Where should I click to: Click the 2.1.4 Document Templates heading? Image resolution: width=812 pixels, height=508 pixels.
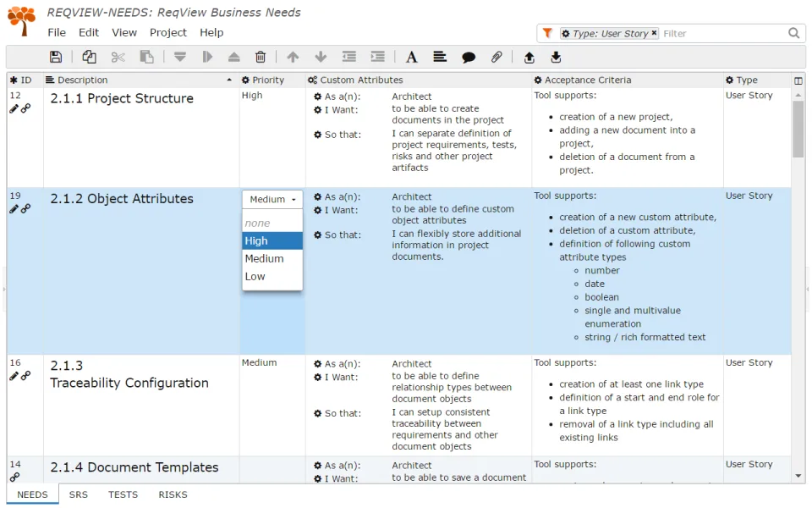(134, 467)
